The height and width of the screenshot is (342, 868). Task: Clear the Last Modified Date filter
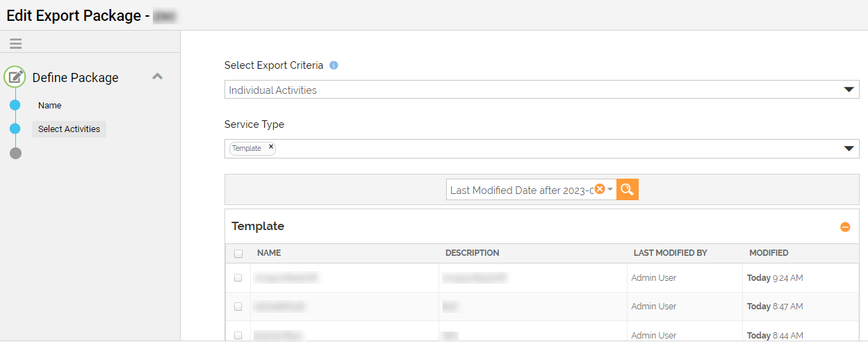[600, 189]
